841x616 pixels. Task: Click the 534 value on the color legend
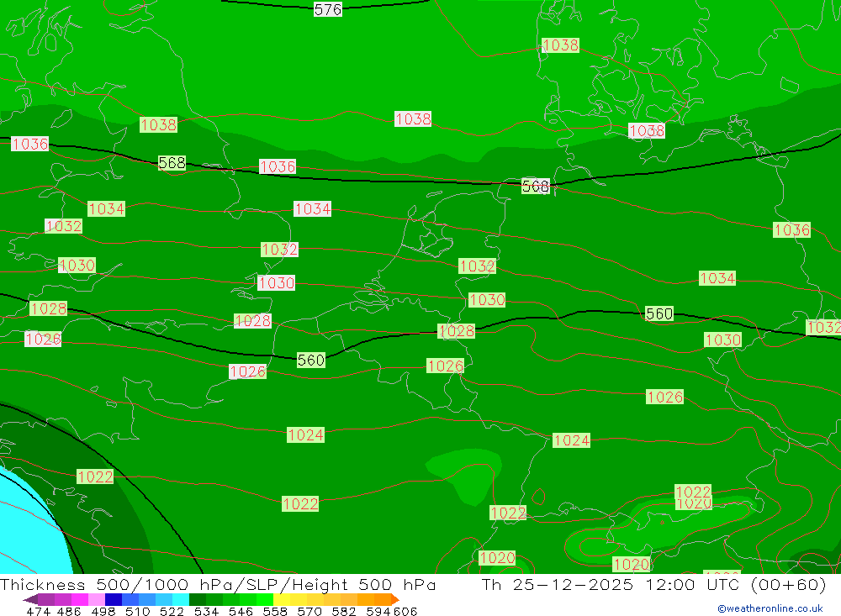click(x=206, y=611)
